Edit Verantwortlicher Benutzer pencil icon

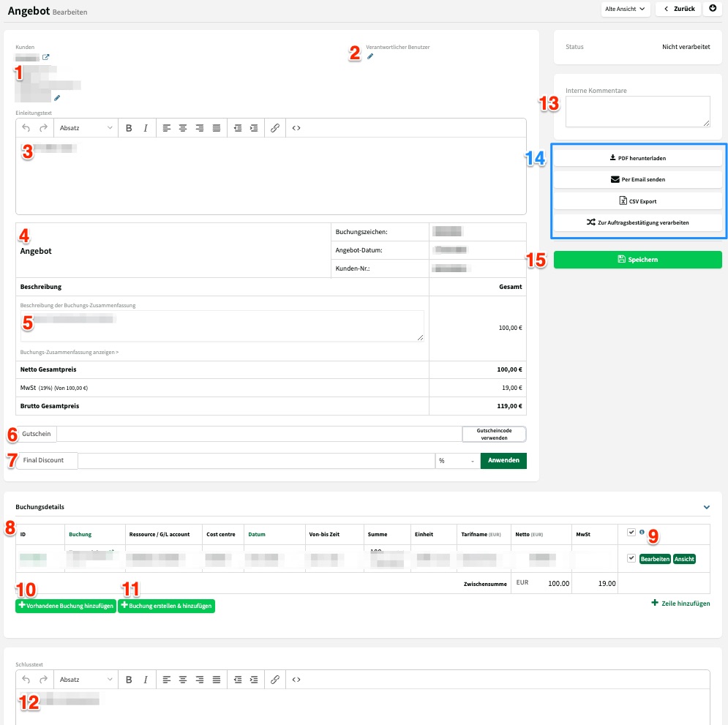pyautogui.click(x=370, y=56)
